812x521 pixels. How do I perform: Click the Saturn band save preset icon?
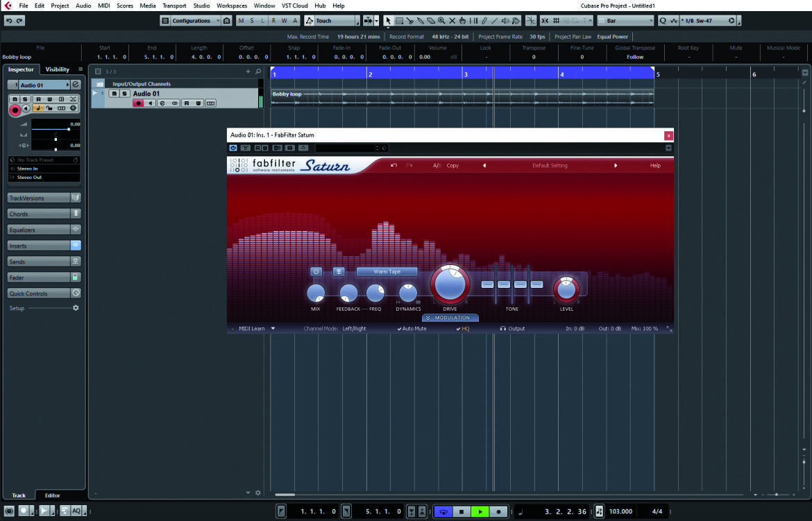click(x=339, y=271)
